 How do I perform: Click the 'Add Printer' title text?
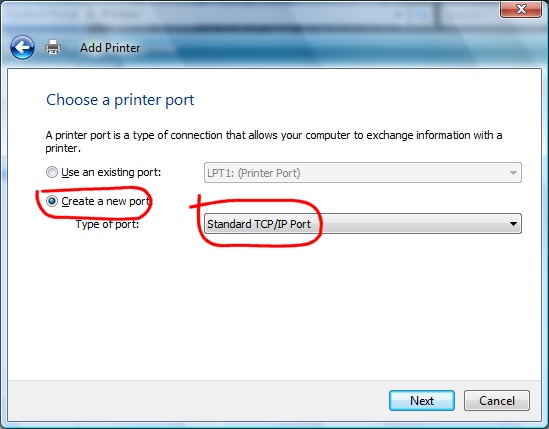point(110,48)
